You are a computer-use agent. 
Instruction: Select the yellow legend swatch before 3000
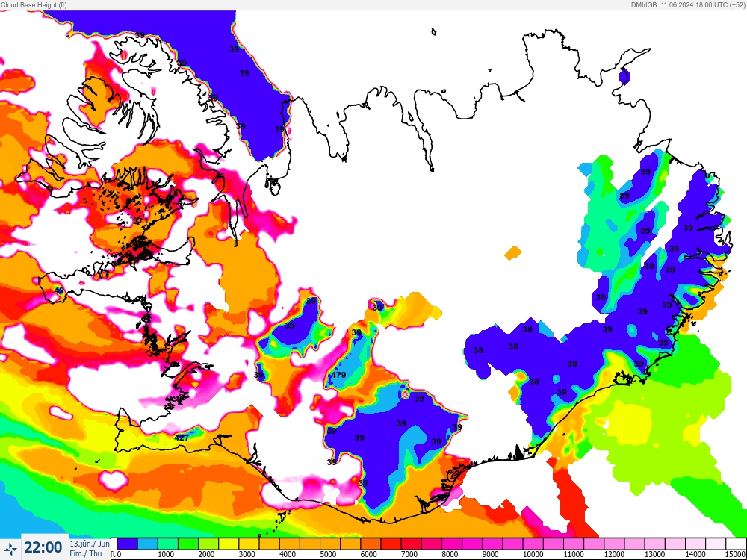click(x=229, y=544)
